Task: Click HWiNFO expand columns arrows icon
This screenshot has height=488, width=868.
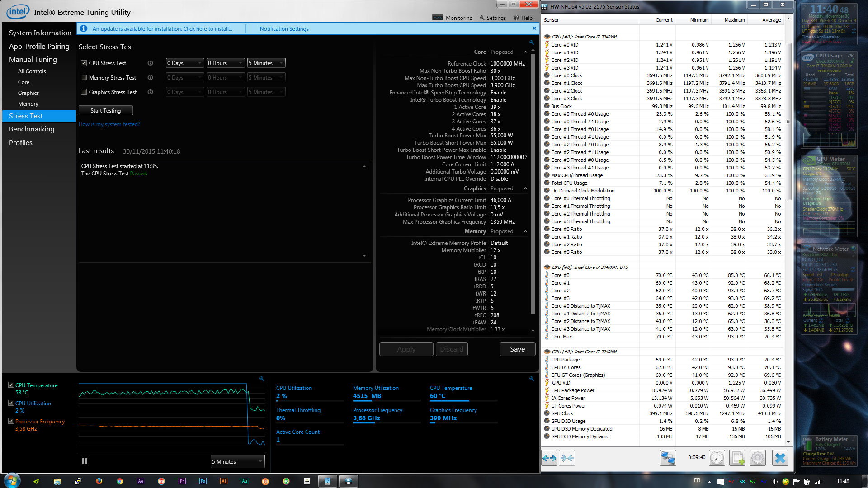Action: 549,458
